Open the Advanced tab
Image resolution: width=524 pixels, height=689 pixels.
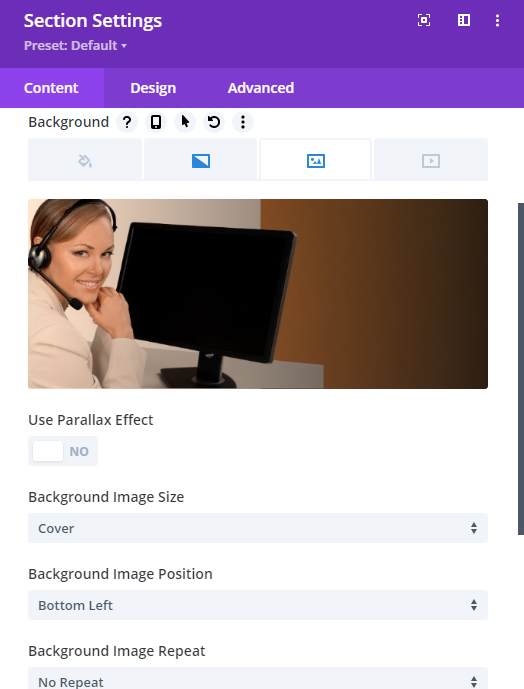coord(261,88)
